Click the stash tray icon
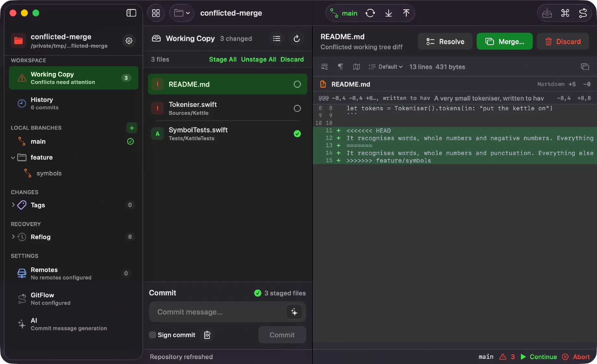This screenshot has height=364, width=597. (547, 13)
